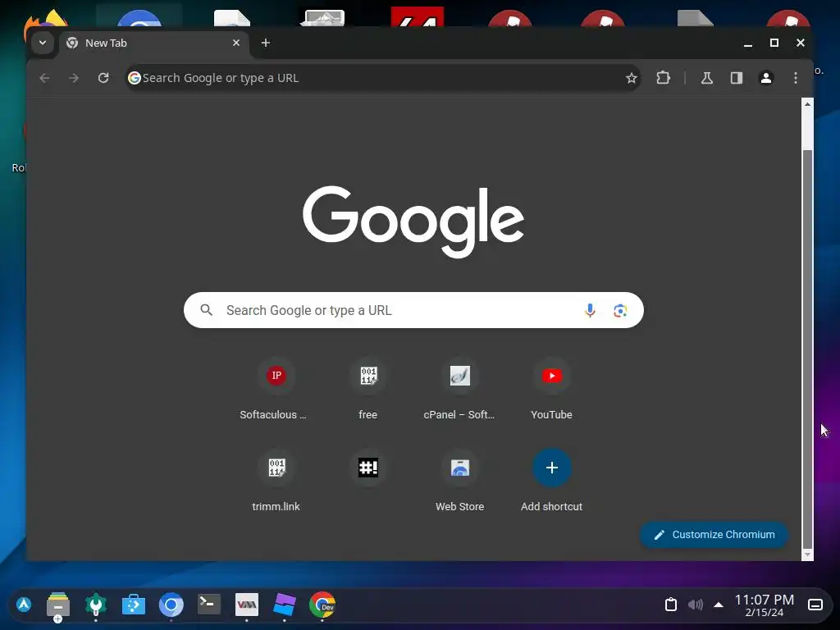Expand the tab search dropdown arrow

coord(43,43)
